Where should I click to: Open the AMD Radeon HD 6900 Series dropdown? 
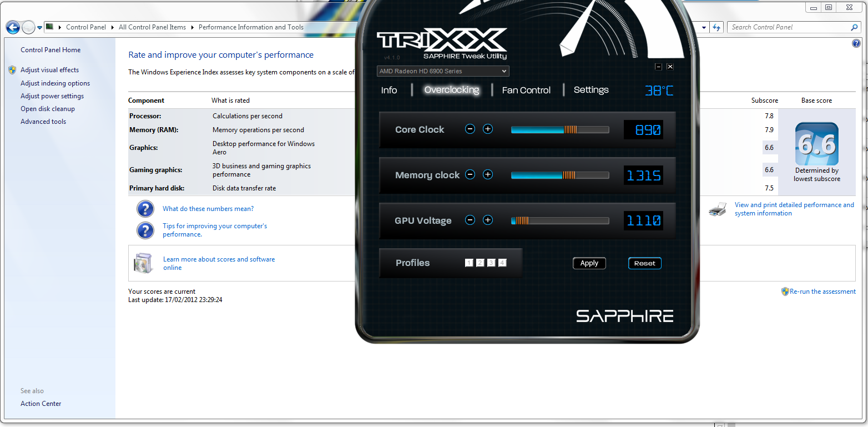click(443, 71)
